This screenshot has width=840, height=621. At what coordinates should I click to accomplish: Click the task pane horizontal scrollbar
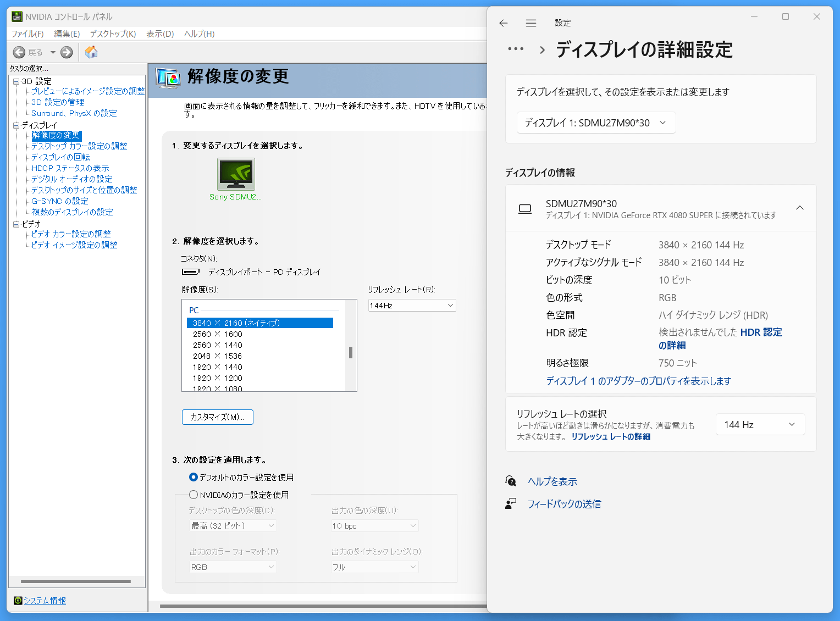[x=76, y=581]
